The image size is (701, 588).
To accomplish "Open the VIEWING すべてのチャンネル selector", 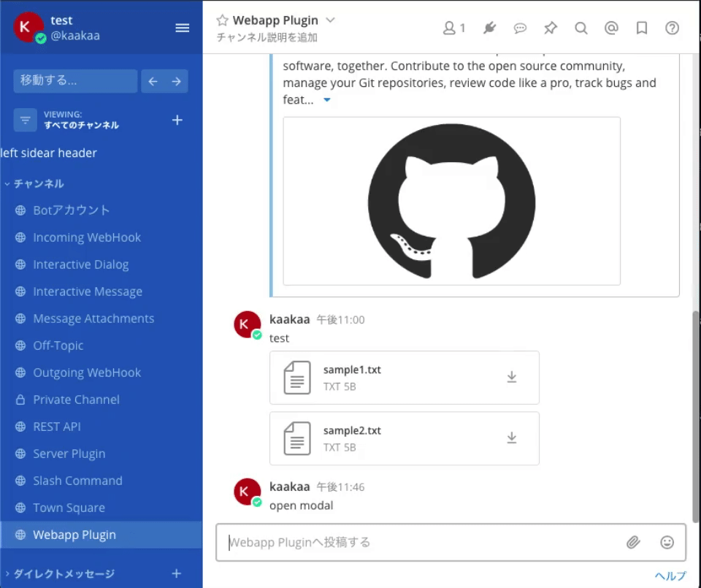I will (x=81, y=120).
